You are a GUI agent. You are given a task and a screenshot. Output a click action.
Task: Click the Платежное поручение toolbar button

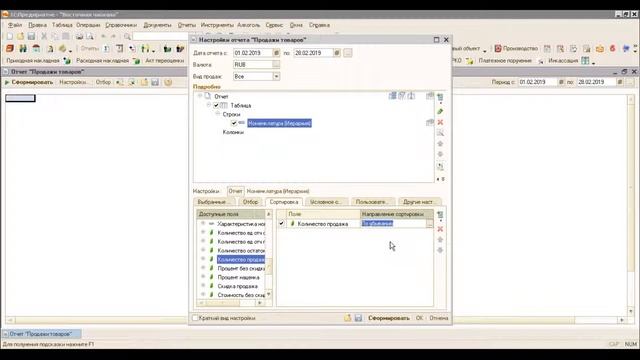coord(505,60)
